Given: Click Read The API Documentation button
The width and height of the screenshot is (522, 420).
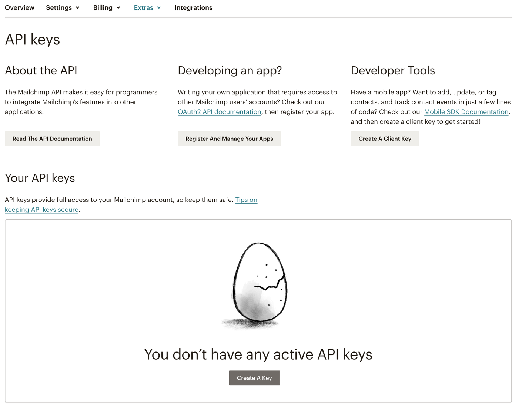Looking at the screenshot, I should (x=52, y=139).
